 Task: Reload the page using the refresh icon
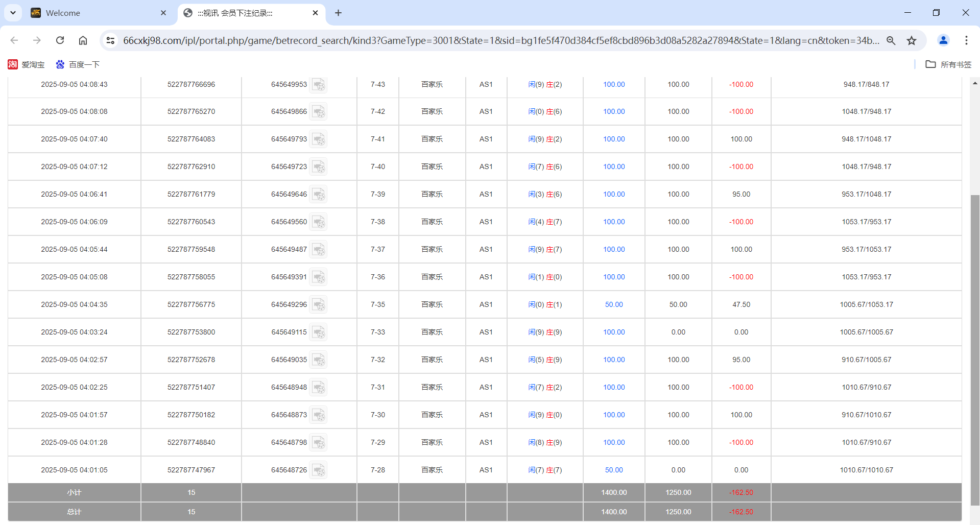click(x=60, y=40)
